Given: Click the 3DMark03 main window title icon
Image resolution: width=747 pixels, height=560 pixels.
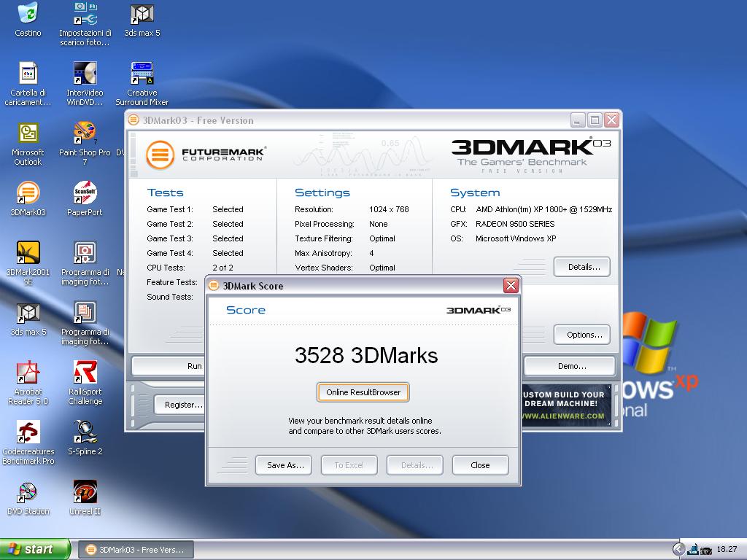Looking at the screenshot, I should click(x=133, y=120).
